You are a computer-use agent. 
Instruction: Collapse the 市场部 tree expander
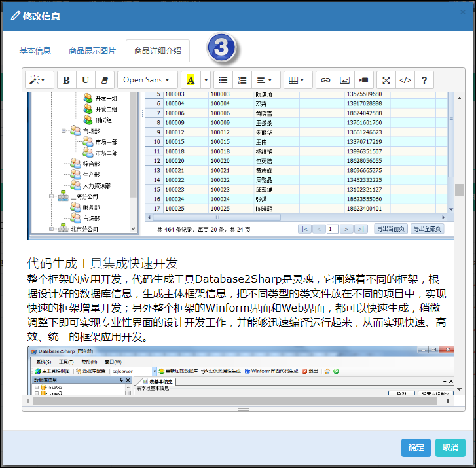(64, 131)
